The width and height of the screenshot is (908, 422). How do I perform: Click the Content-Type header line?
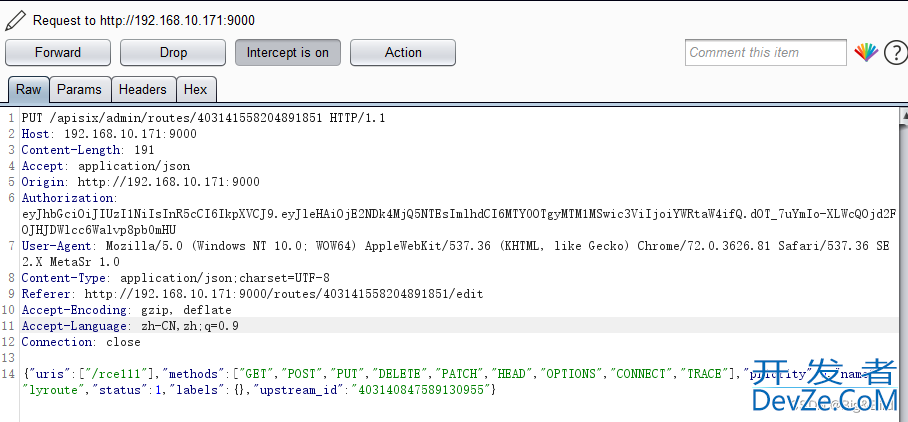175,278
